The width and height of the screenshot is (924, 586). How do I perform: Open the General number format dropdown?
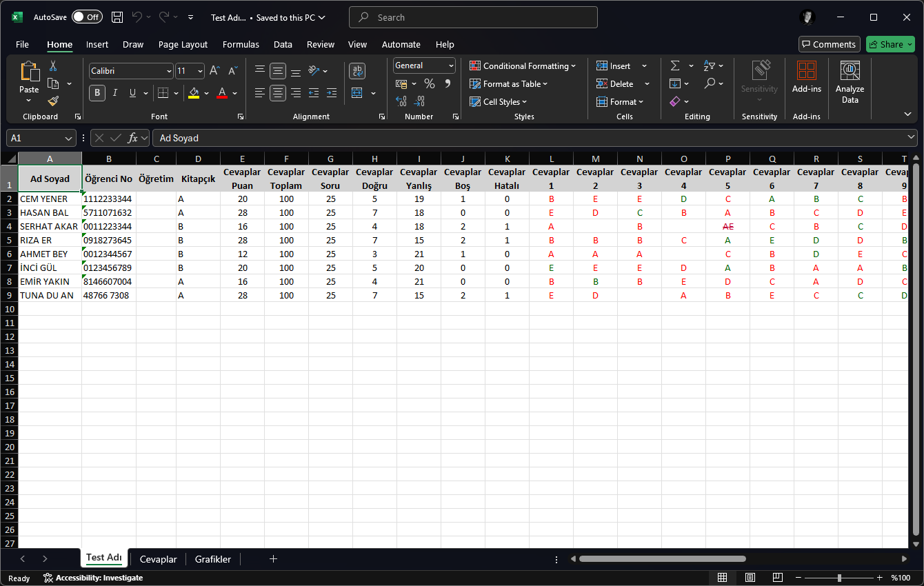449,65
